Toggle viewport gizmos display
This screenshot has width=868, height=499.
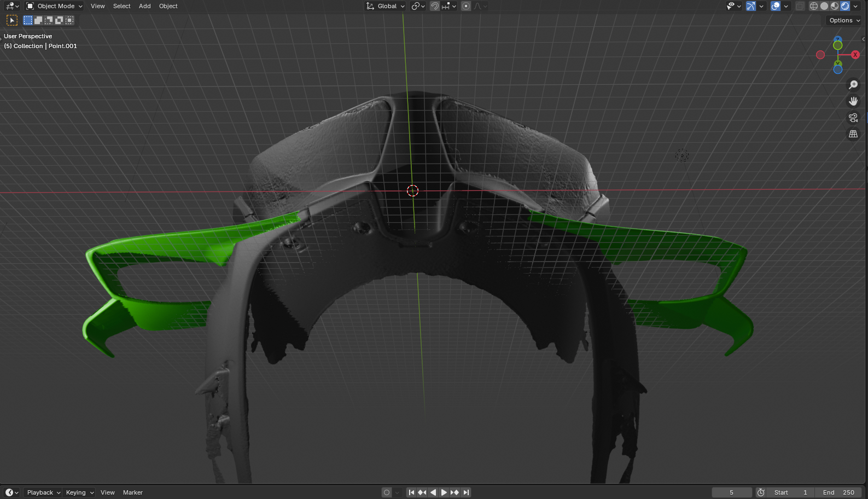click(x=751, y=6)
